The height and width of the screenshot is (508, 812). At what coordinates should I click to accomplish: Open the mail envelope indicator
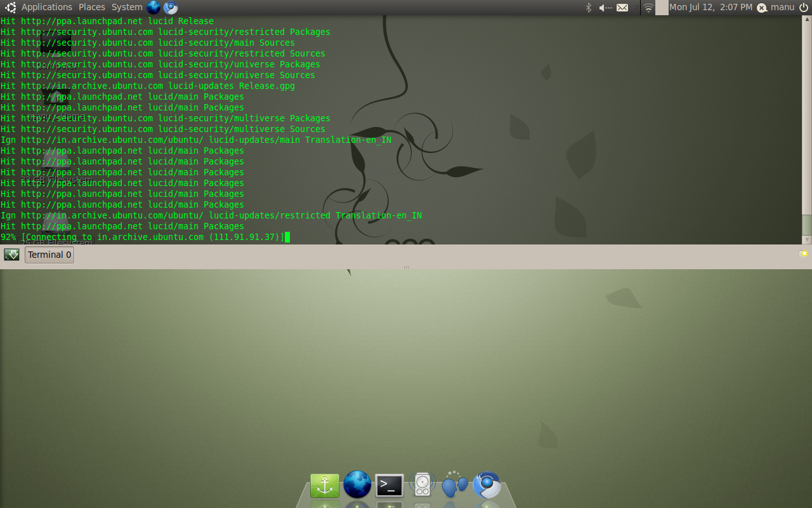tap(622, 7)
